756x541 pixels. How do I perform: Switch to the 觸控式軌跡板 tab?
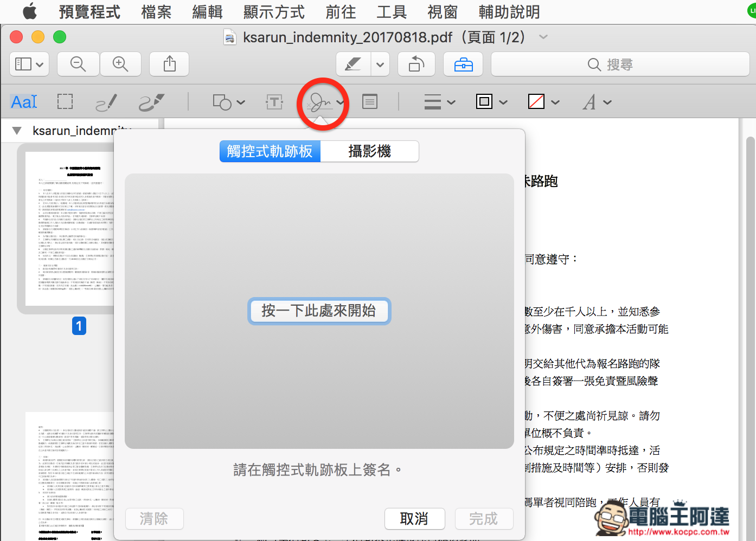point(270,151)
